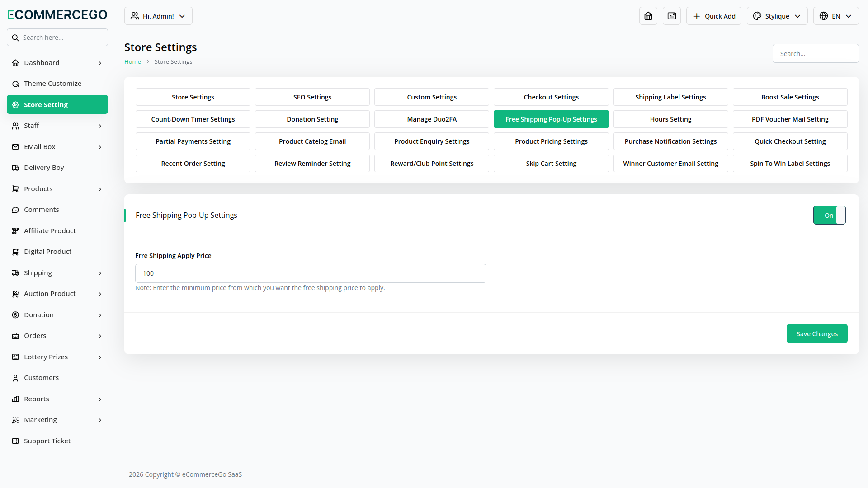Image resolution: width=868 pixels, height=488 pixels.
Task: Open Hours Setting tab
Action: point(670,119)
